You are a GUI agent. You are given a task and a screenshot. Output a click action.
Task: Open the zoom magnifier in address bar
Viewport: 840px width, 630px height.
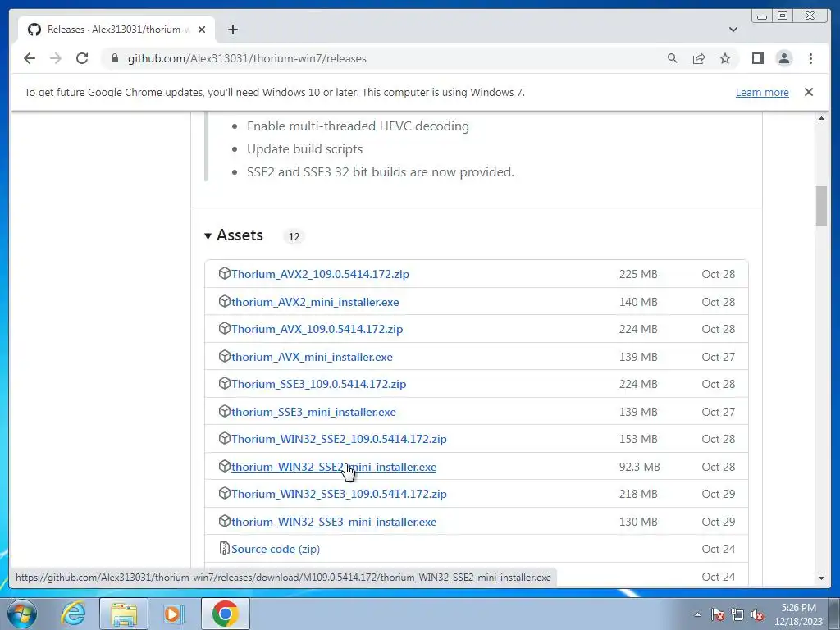click(673, 58)
